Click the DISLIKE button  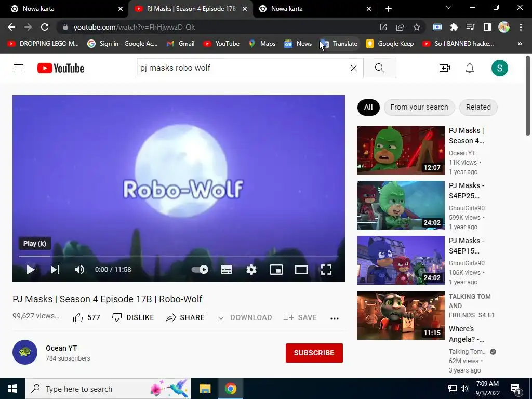click(x=133, y=317)
